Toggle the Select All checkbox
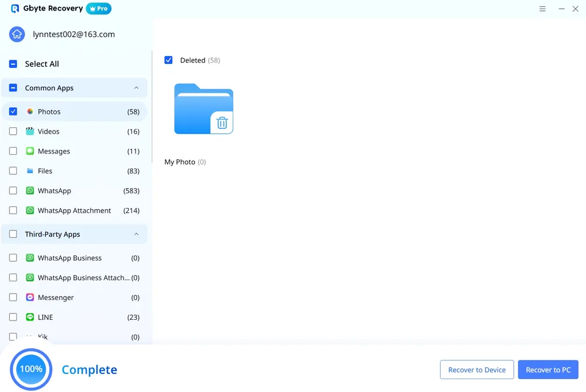The image size is (586, 392). [13, 64]
